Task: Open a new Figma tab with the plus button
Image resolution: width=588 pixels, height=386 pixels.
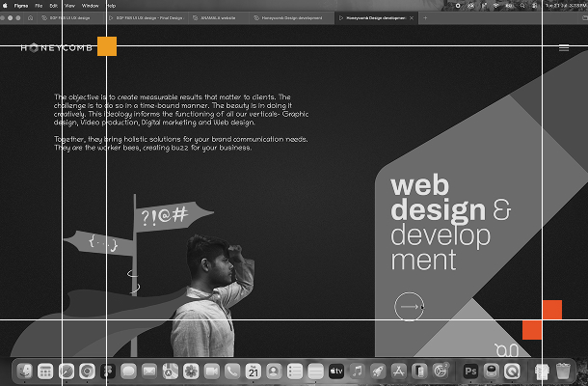Action: (x=425, y=17)
